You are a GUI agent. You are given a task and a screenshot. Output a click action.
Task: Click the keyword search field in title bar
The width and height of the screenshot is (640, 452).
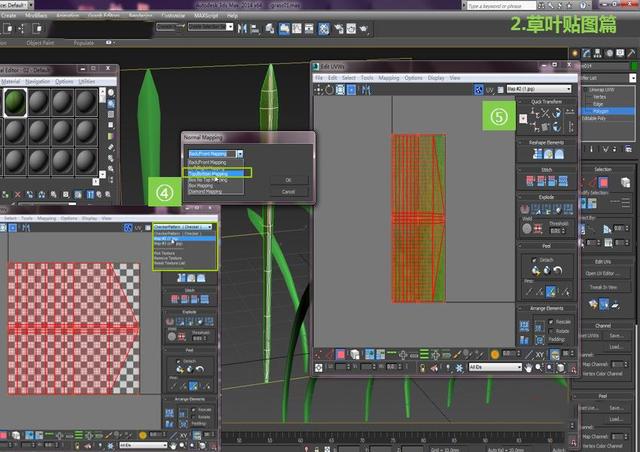point(500,6)
